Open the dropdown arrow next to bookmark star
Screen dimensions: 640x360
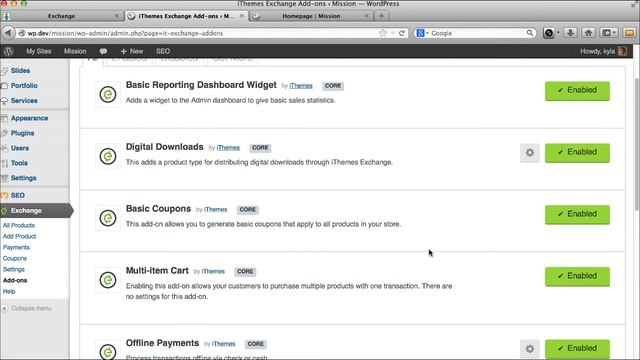[393, 33]
